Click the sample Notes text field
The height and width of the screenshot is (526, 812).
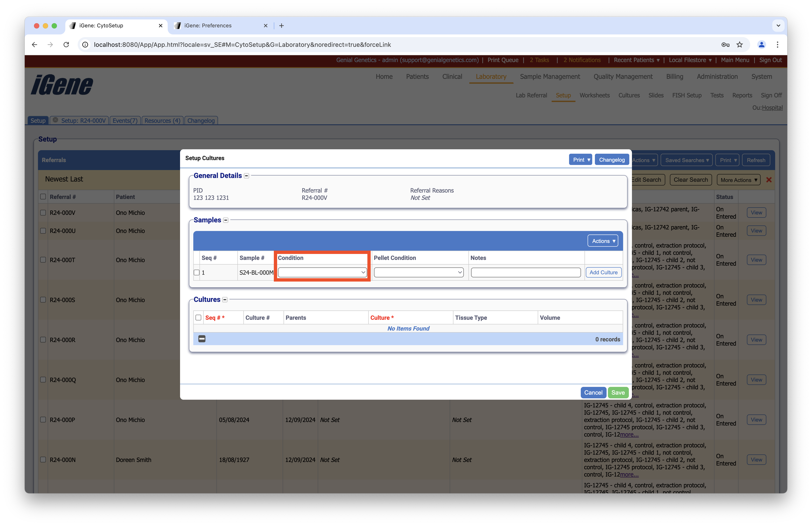pos(525,272)
